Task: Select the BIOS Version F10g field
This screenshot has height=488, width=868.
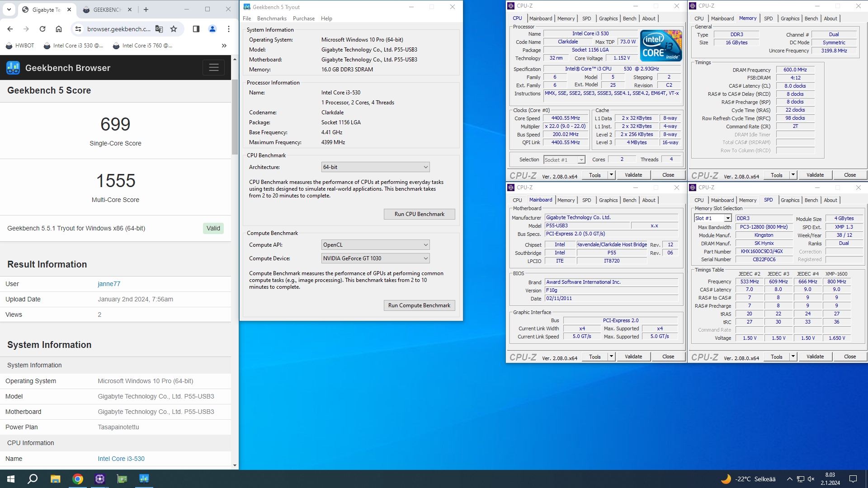Action: pyautogui.click(x=612, y=291)
